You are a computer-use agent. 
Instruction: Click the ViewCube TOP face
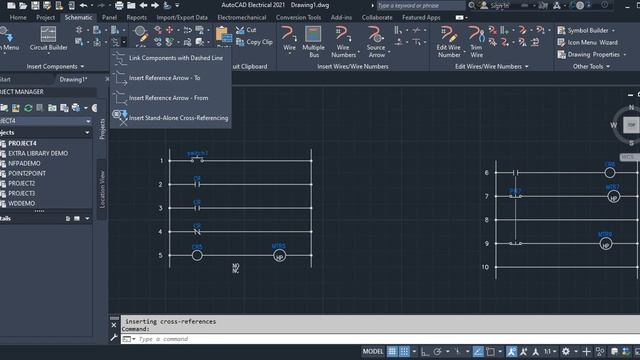coord(631,125)
